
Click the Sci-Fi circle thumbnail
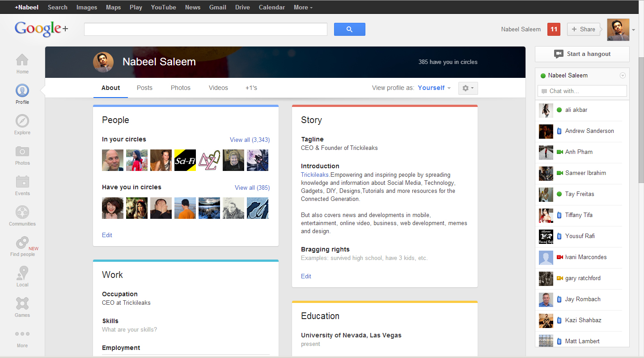[185, 160]
